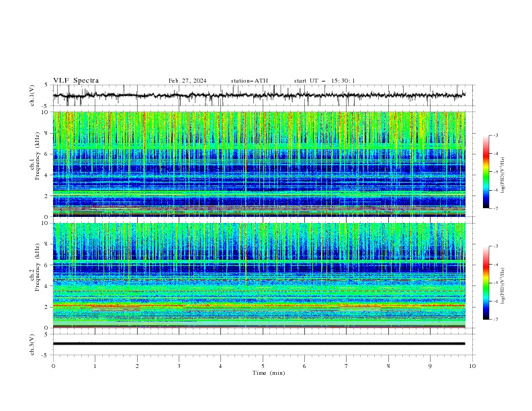
Task: Select the date "Feb. 27, 2024"
Action: tap(187, 81)
